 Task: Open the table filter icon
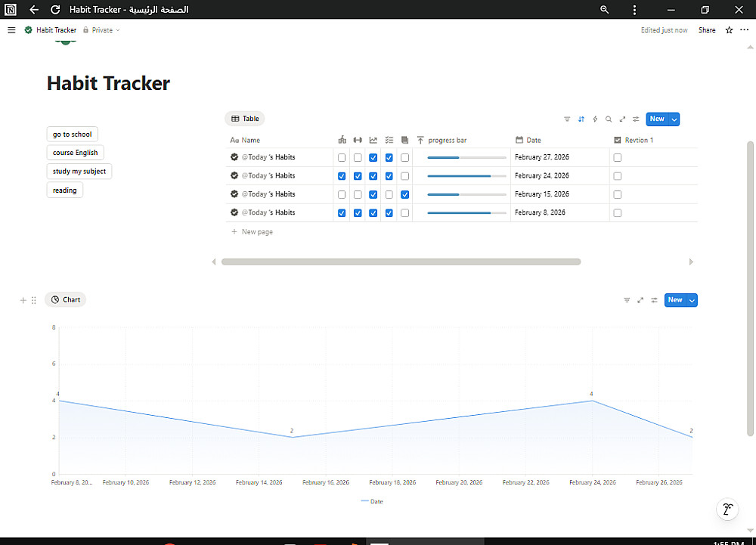coord(567,119)
